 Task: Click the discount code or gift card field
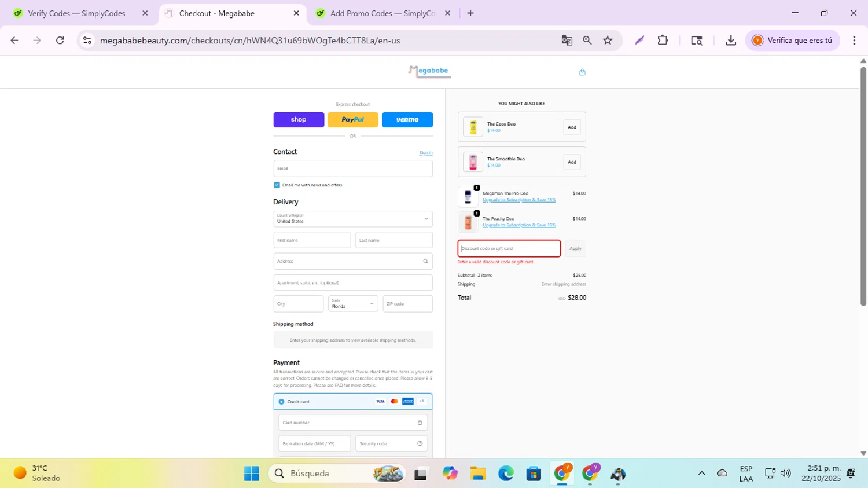point(509,249)
